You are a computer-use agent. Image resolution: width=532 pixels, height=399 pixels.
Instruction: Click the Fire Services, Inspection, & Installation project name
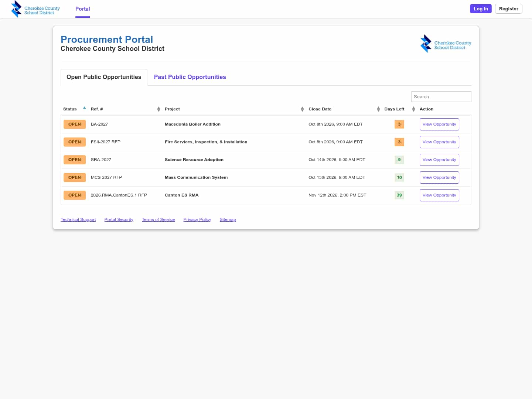[x=206, y=142]
